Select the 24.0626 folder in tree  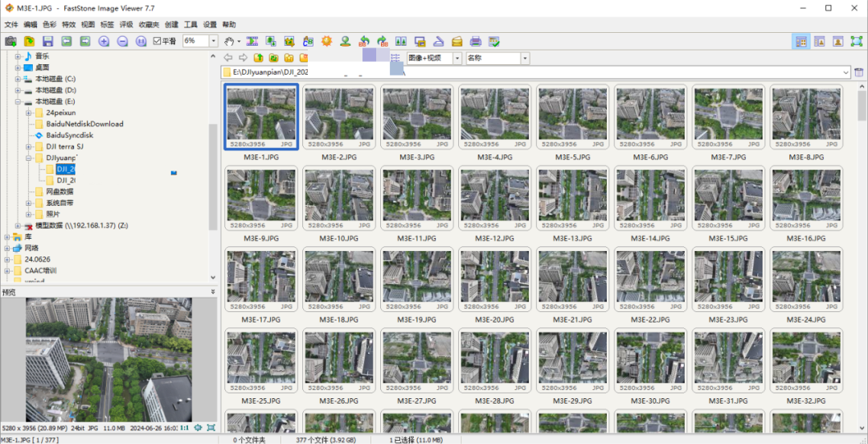click(x=36, y=259)
